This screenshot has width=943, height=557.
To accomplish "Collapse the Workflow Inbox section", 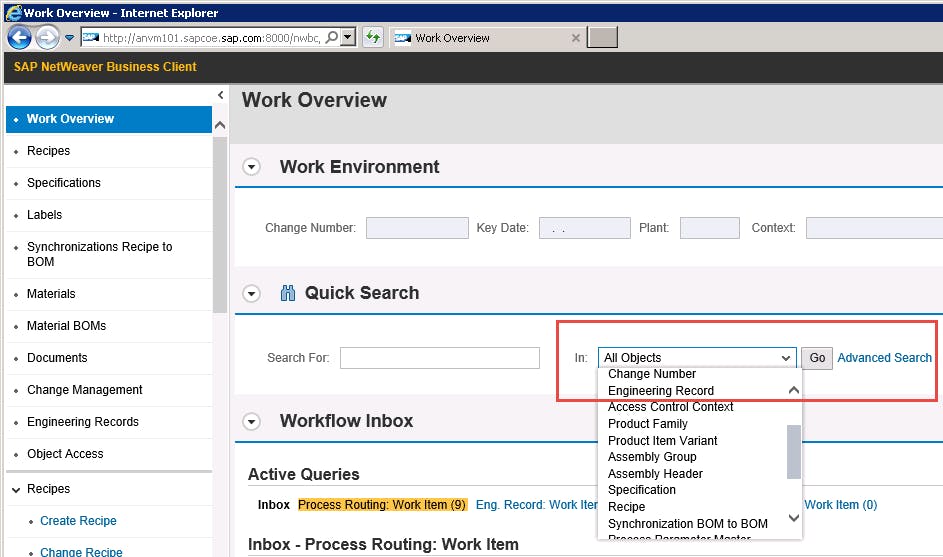I will pos(251,421).
